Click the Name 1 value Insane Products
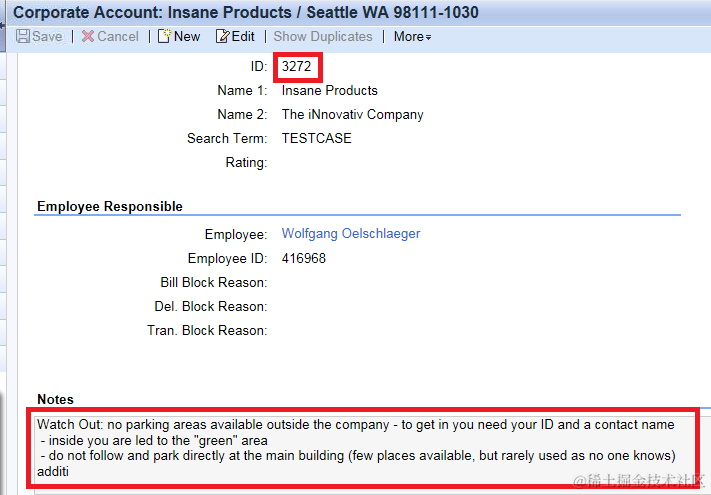This screenshot has height=495, width=711. pyautogui.click(x=329, y=90)
